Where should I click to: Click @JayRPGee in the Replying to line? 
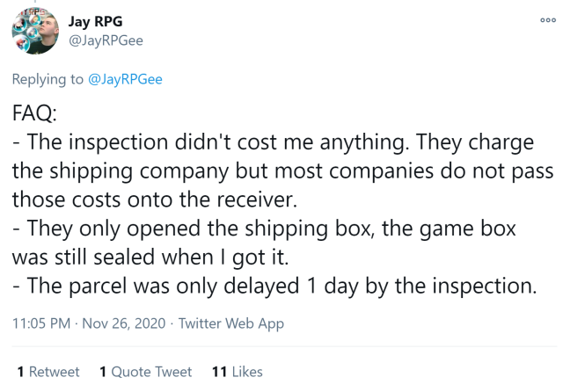[124, 80]
